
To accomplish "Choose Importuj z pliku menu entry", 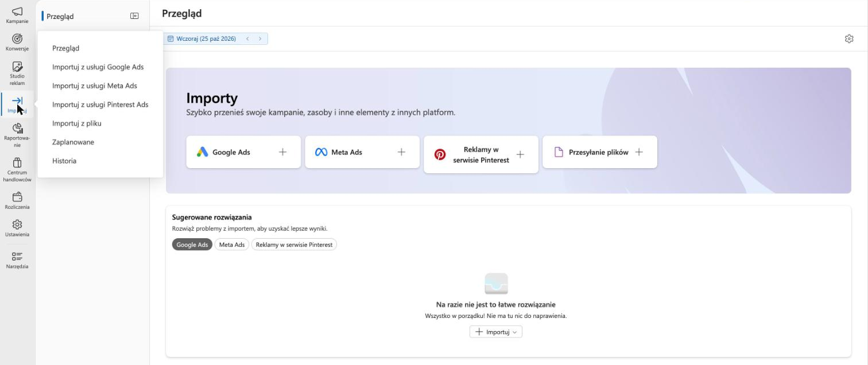I will [x=77, y=123].
